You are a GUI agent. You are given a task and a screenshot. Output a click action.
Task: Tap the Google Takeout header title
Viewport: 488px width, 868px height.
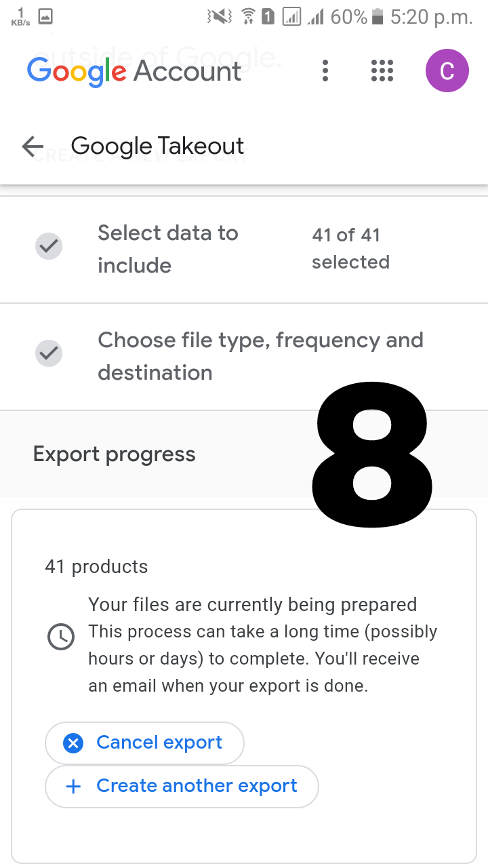pos(157,146)
